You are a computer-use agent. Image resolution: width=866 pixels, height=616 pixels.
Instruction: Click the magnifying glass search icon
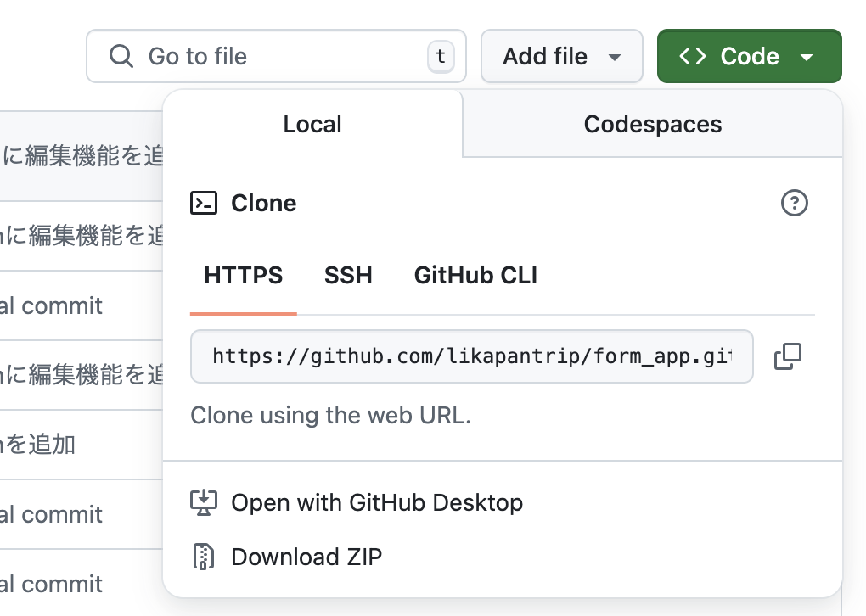point(121,55)
